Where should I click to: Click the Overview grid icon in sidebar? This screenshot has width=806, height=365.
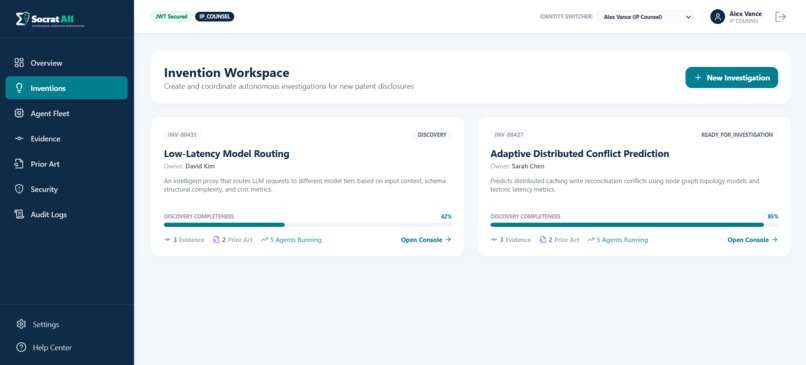(x=19, y=63)
